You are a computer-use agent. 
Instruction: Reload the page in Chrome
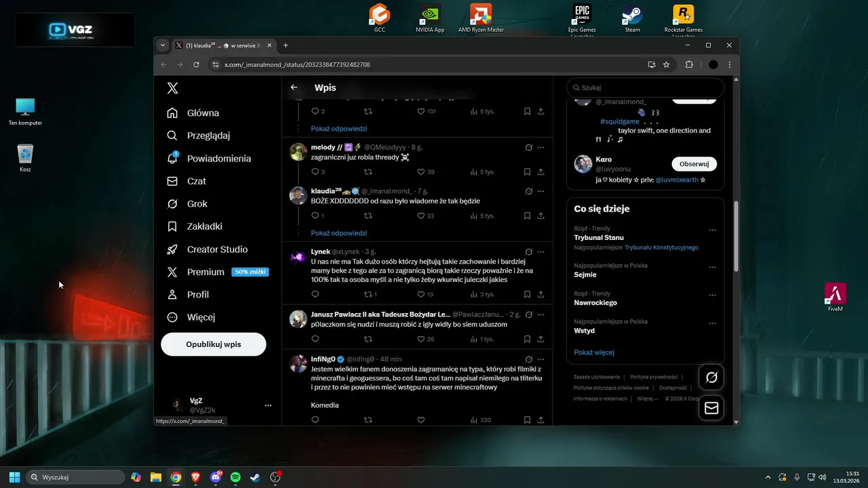point(197,64)
